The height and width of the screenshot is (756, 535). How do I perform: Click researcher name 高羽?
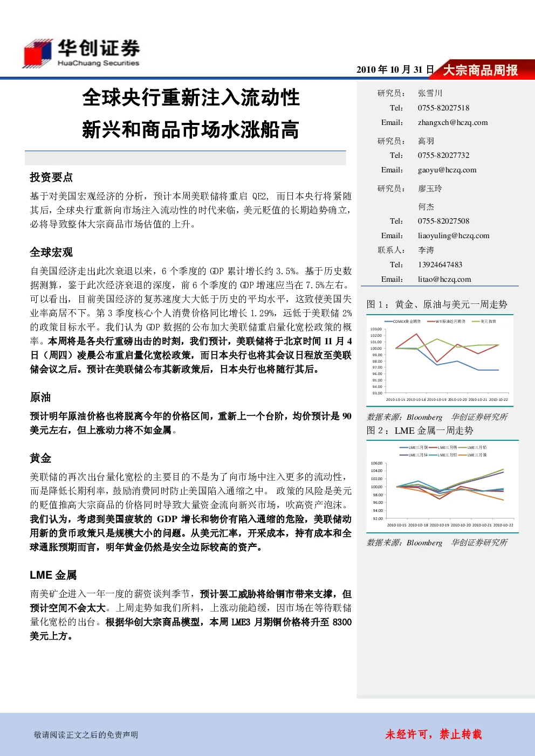pyautogui.click(x=426, y=141)
